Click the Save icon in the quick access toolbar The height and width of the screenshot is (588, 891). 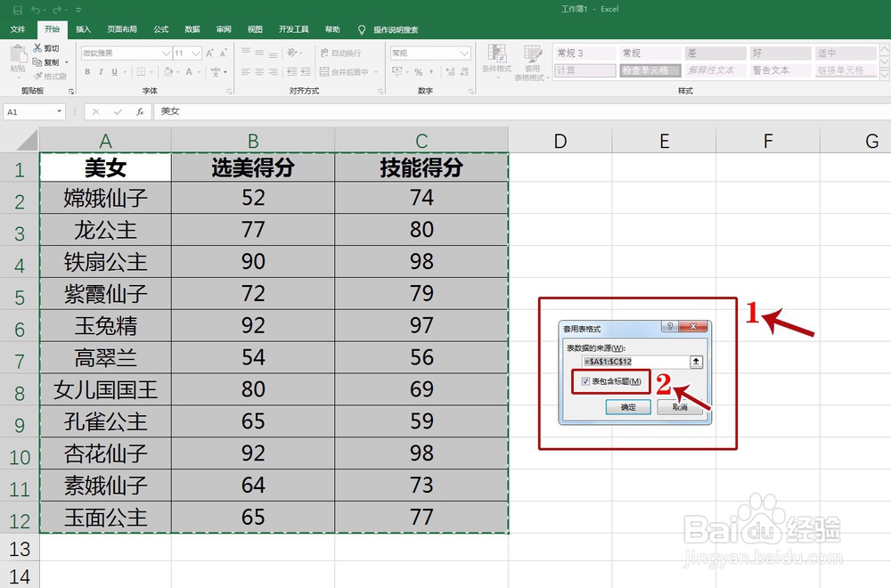(18, 10)
